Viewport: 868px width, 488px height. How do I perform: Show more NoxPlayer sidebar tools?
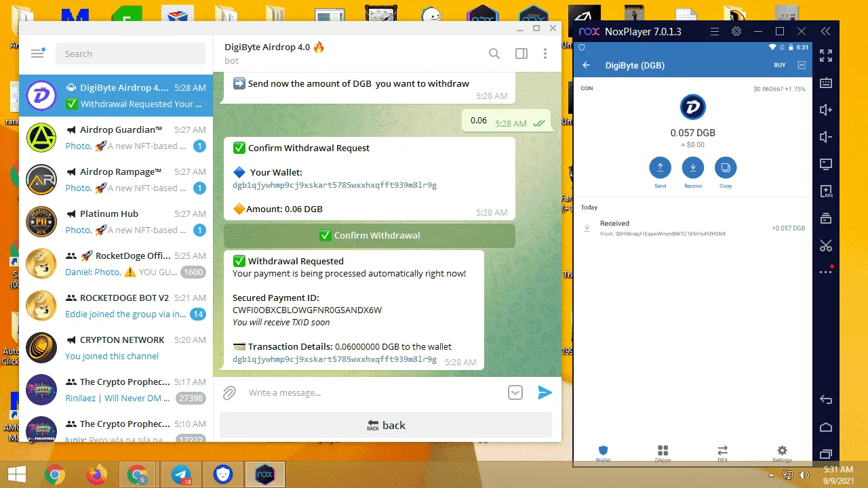(x=826, y=272)
